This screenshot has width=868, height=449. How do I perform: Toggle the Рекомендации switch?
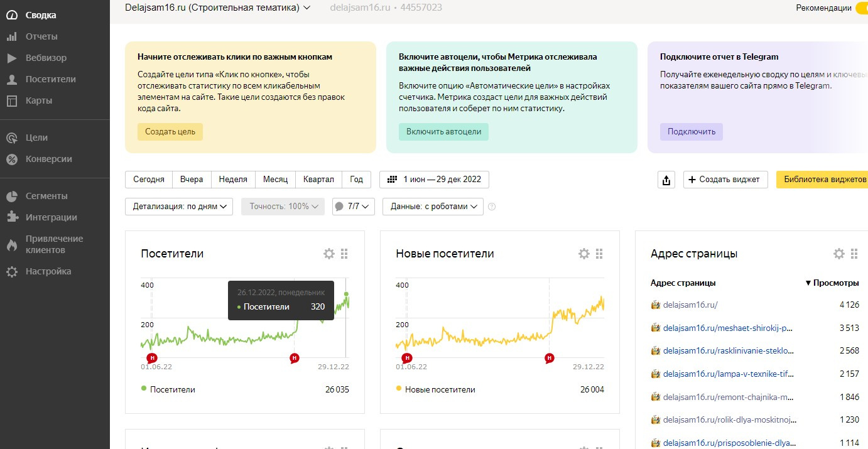pyautogui.click(x=861, y=8)
